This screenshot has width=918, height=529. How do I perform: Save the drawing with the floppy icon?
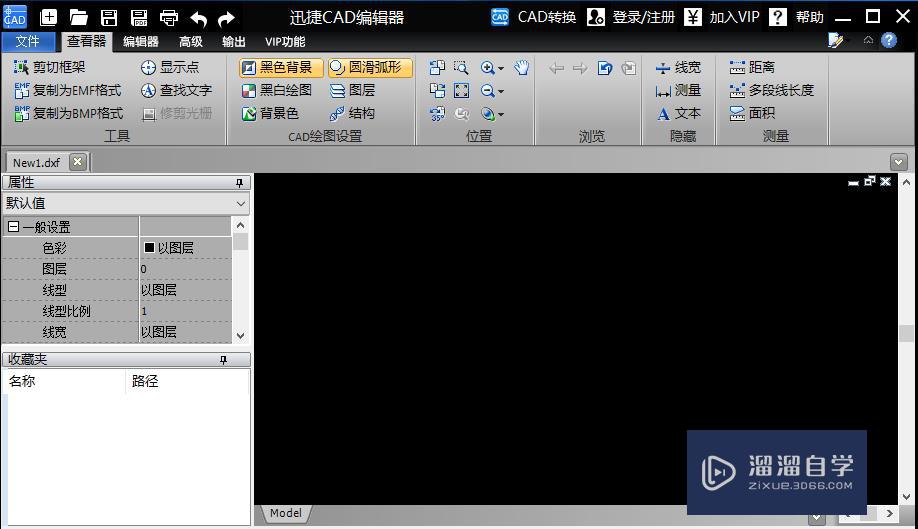109,18
